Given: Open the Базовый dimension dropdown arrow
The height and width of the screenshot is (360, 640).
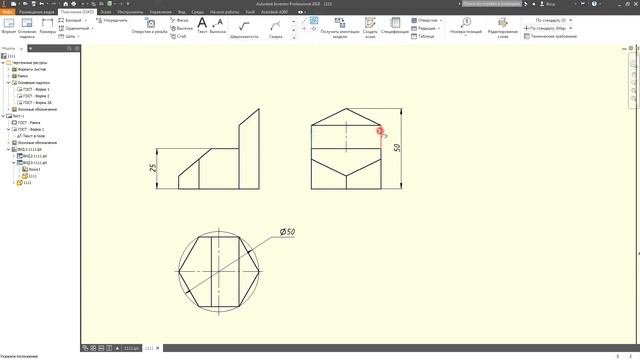Looking at the screenshot, I should pos(86,20).
